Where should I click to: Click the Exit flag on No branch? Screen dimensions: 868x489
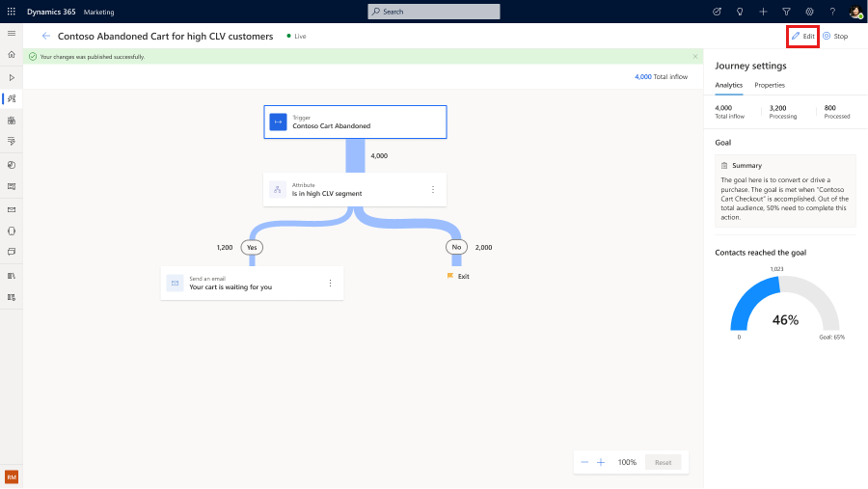(x=458, y=277)
